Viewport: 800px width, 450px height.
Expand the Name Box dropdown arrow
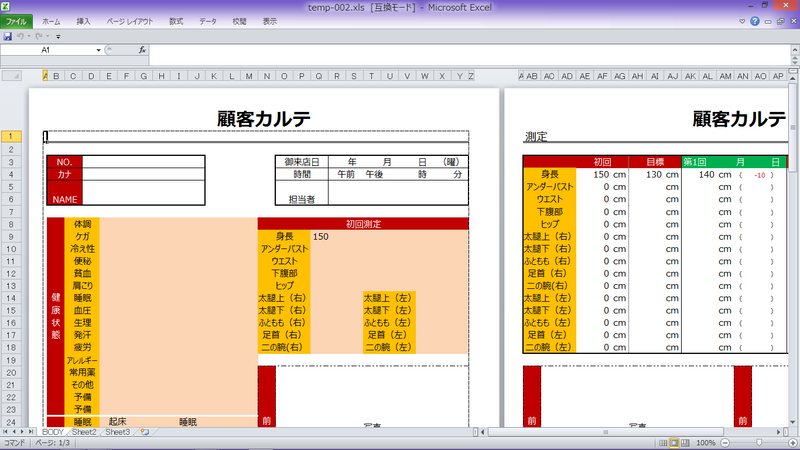click(98, 49)
